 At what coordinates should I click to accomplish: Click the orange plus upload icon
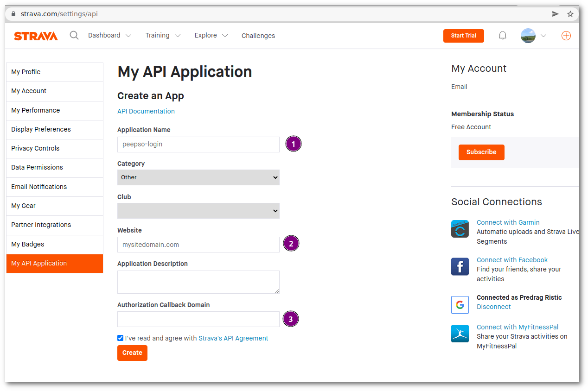click(x=566, y=36)
